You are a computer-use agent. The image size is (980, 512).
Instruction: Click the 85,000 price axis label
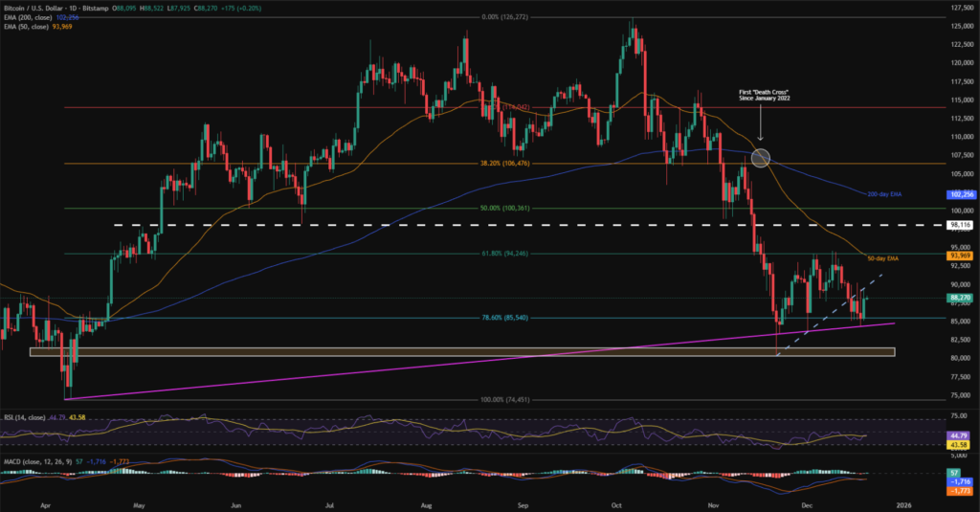[963, 322]
